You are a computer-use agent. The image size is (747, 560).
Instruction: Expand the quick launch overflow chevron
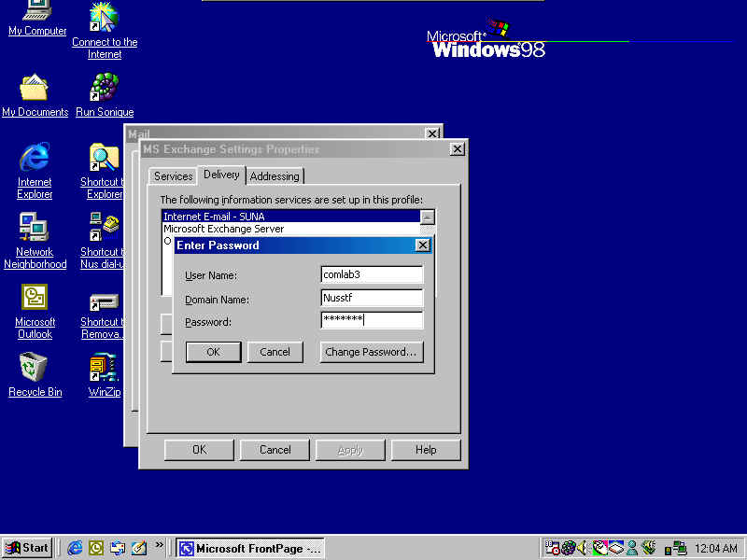pos(159,545)
